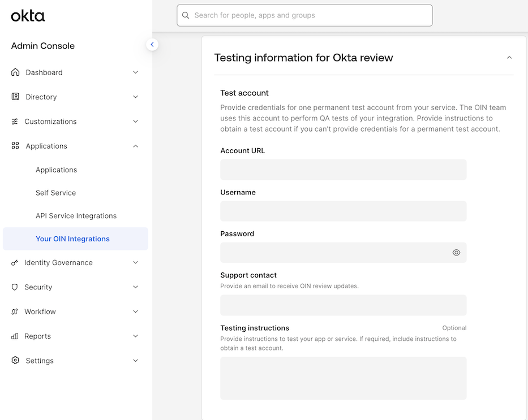
Task: Click the Settings gear icon
Action: (15, 361)
